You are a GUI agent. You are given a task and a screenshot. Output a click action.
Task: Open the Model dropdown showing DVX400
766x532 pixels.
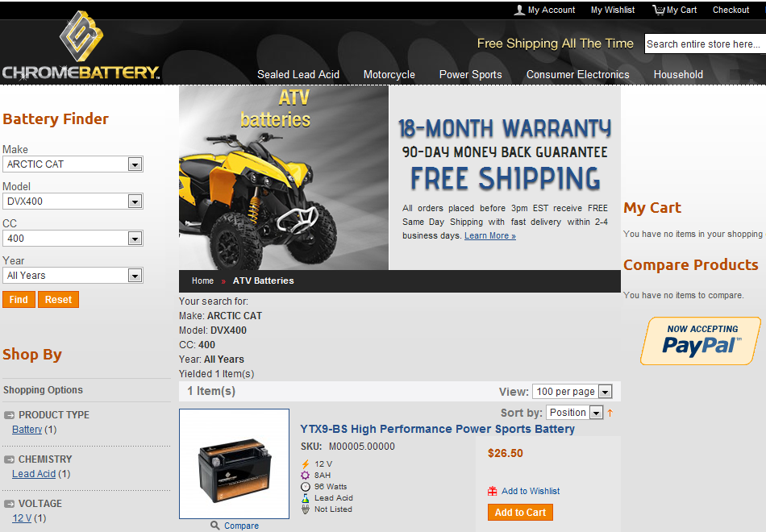[x=73, y=202]
